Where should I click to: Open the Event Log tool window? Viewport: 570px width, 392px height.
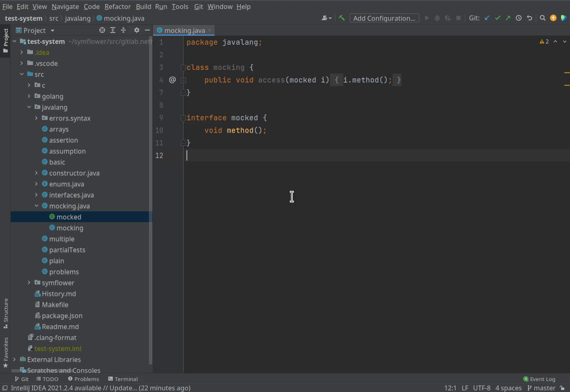click(539, 379)
